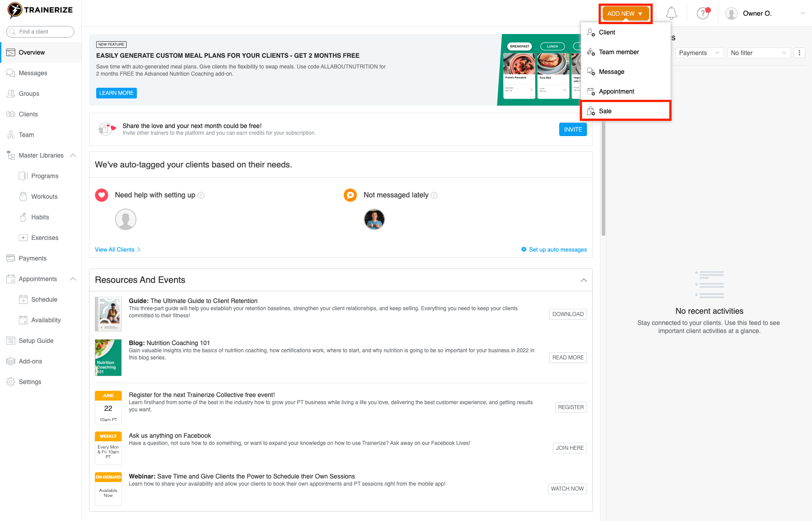Click the Workouts kettlebell icon
The image size is (812, 521).
23,196
